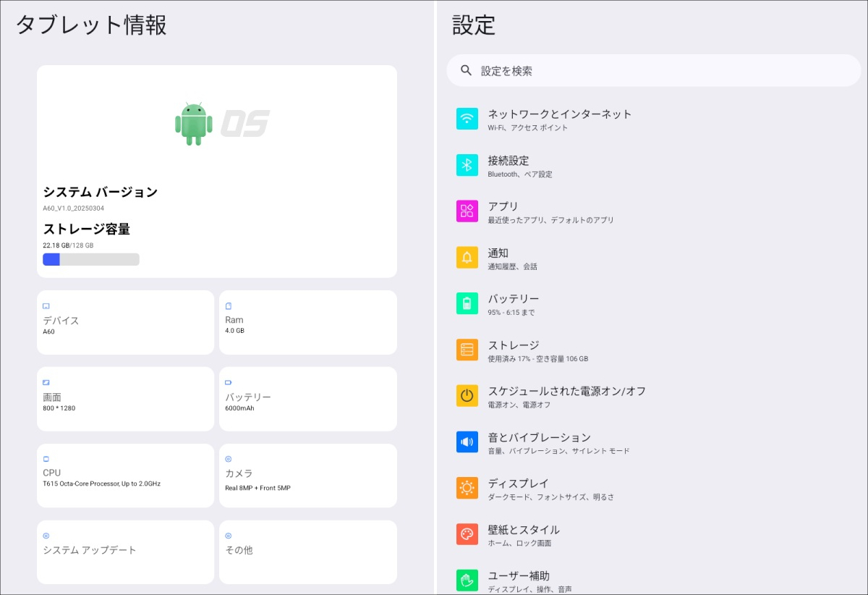Open accessibility via the green hand icon
Image resolution: width=868 pixels, height=595 pixels.
(467, 579)
